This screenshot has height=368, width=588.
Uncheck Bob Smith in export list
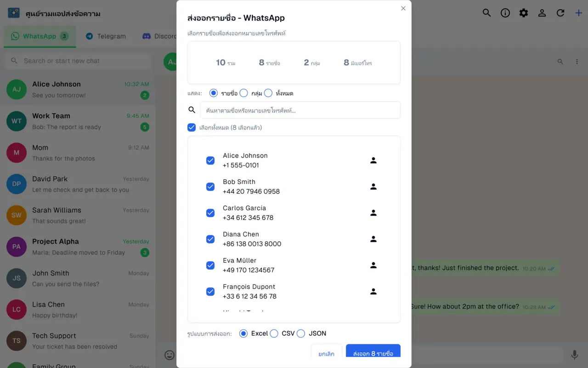point(210,187)
